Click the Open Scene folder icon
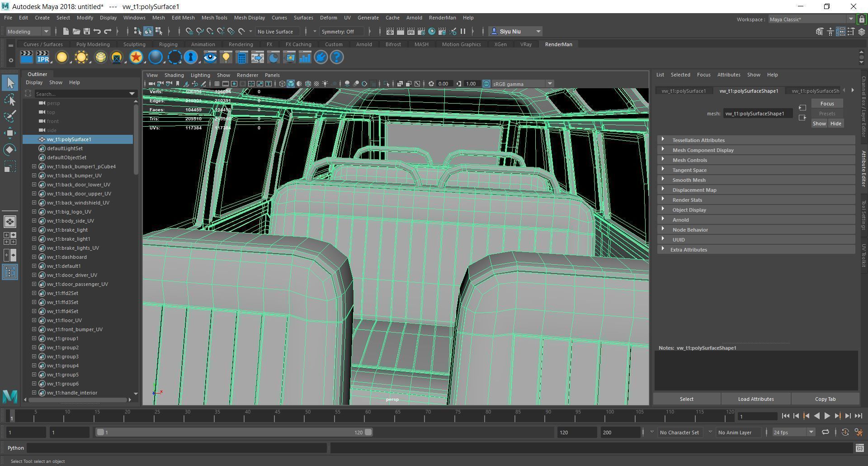 coord(76,31)
